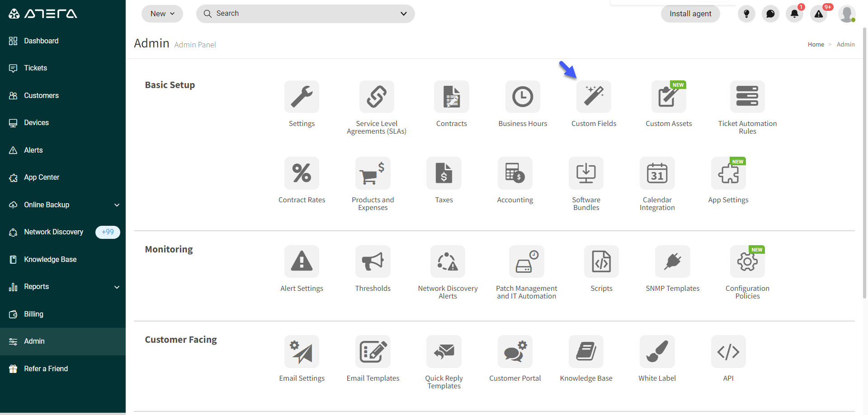Viewport: 868px width, 415px height.
Task: Open Configuration Policies gear icon
Action: [x=747, y=261]
